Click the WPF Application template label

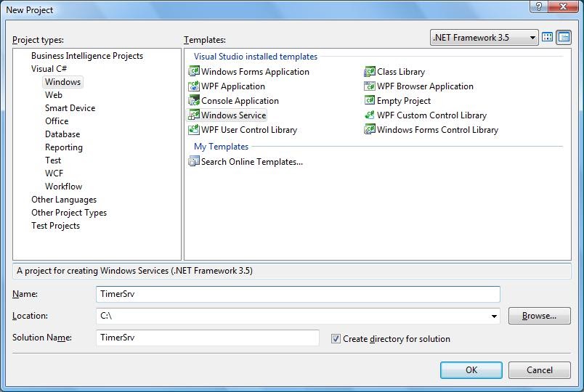(233, 86)
